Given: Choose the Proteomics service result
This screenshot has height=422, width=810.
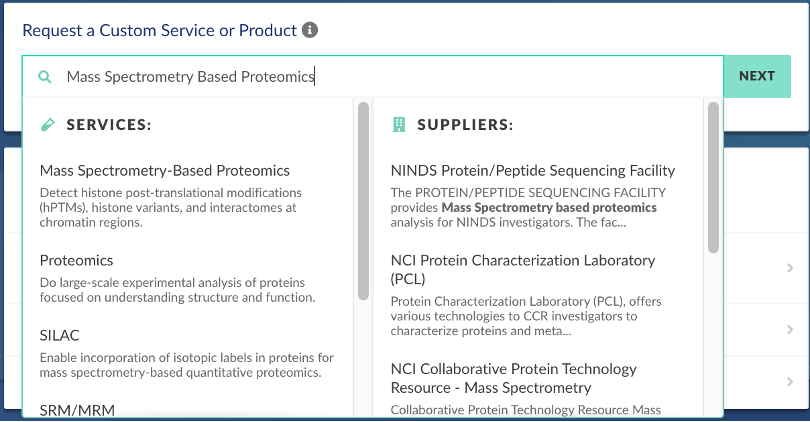Looking at the screenshot, I should point(77,260).
